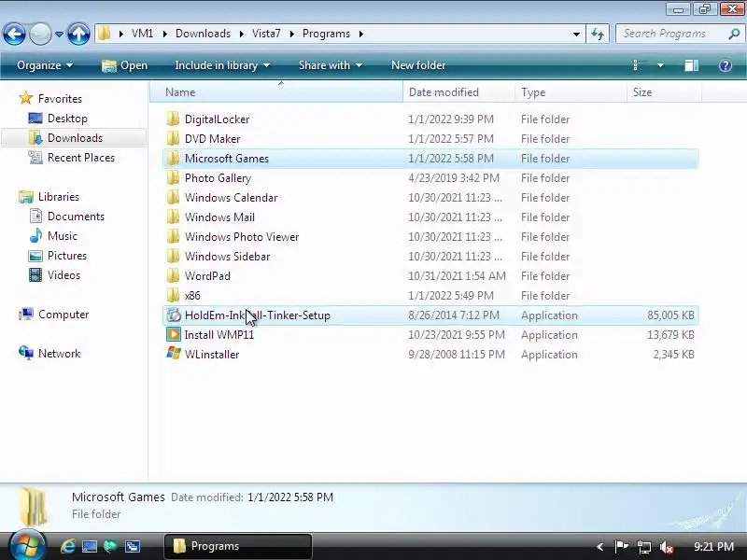The height and width of the screenshot is (560, 747).
Task: Open Include in library menu
Action: pos(222,65)
